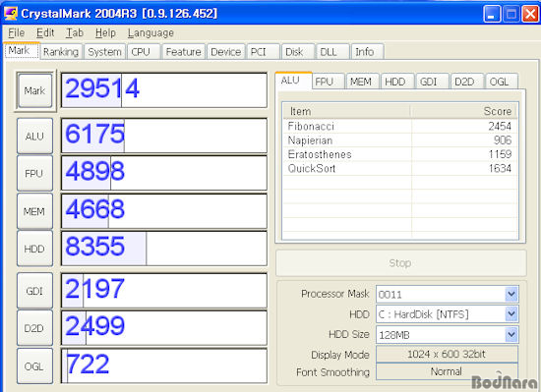The height and width of the screenshot is (392, 541).
Task: Switch to the Ranking tab
Action: click(x=61, y=52)
